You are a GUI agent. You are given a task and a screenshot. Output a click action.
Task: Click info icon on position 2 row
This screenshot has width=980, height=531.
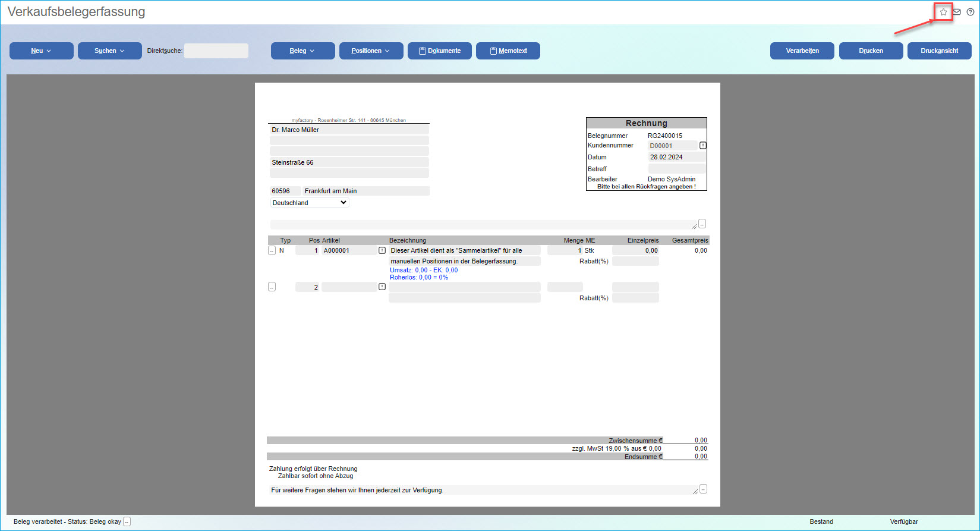pos(382,287)
